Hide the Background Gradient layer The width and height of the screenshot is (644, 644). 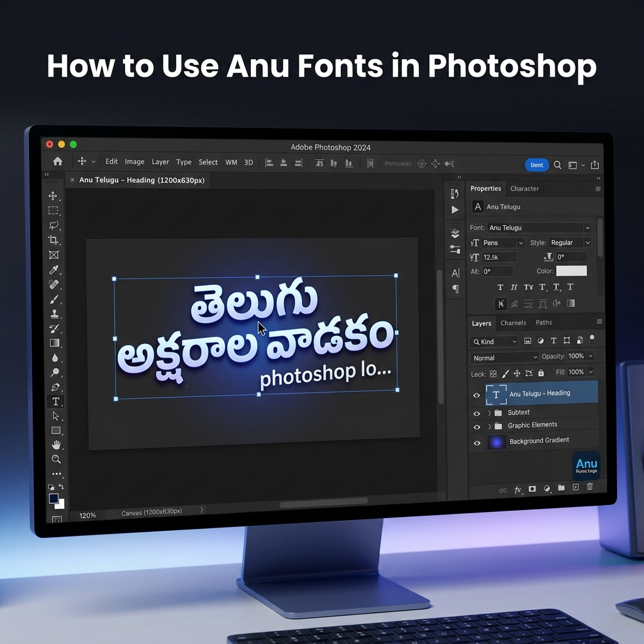pyautogui.click(x=477, y=441)
